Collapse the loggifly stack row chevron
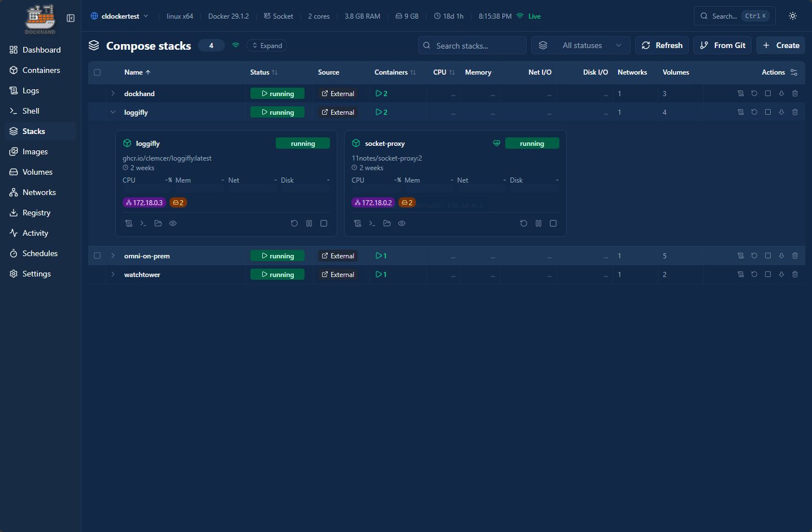812x532 pixels. [x=112, y=112]
